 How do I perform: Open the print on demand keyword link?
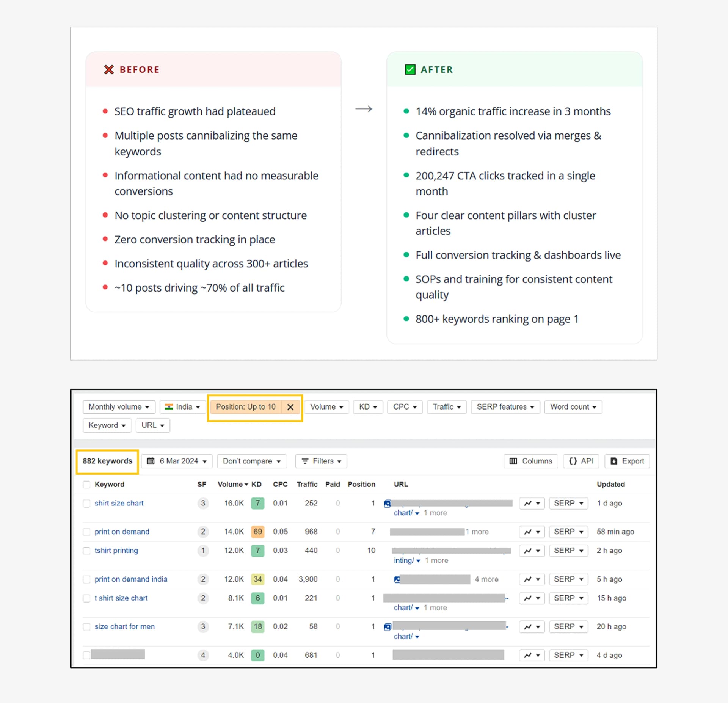(x=122, y=532)
